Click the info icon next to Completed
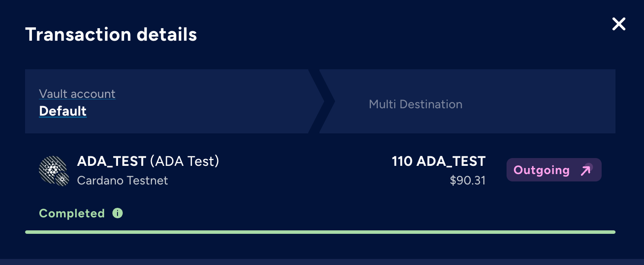Viewport: 644px width, 265px height. click(x=118, y=213)
